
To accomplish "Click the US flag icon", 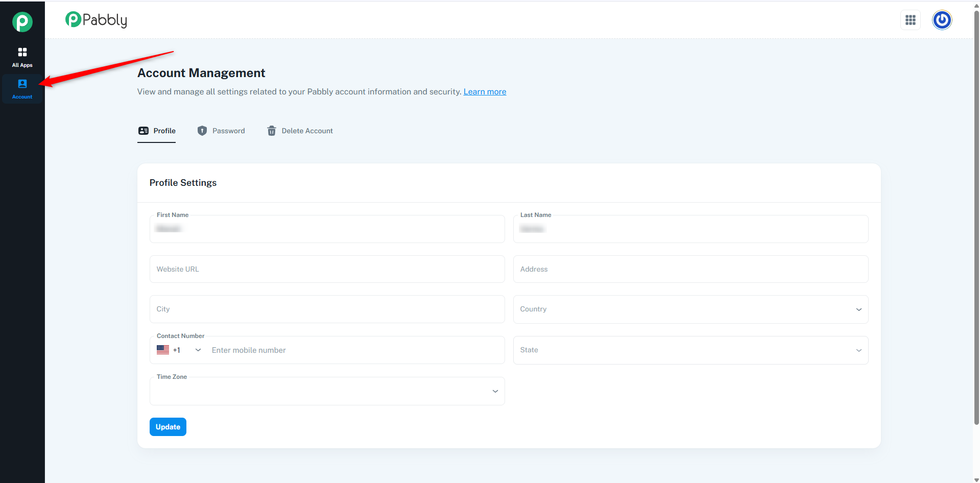I will pos(163,350).
